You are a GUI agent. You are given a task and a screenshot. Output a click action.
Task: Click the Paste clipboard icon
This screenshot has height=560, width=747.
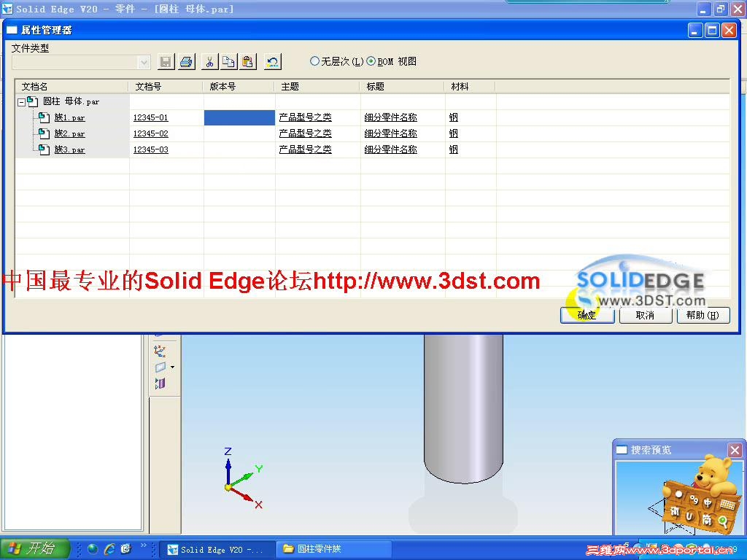pos(248,61)
